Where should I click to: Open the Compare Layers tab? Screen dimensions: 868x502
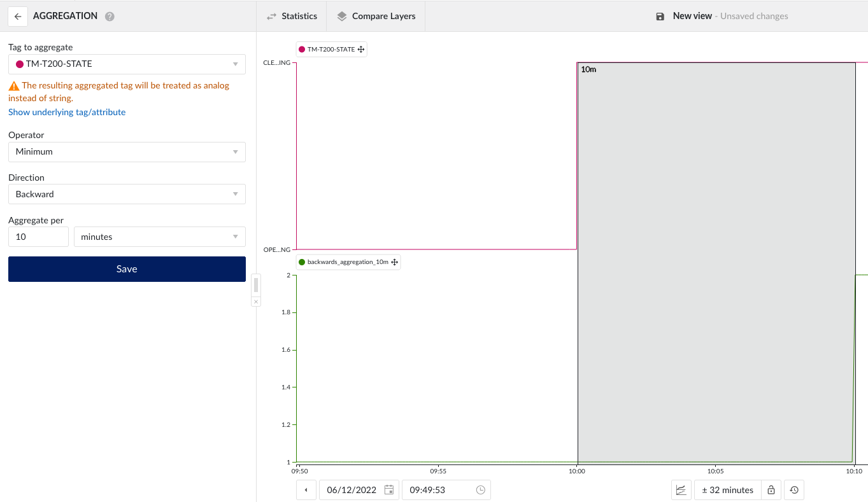click(376, 16)
